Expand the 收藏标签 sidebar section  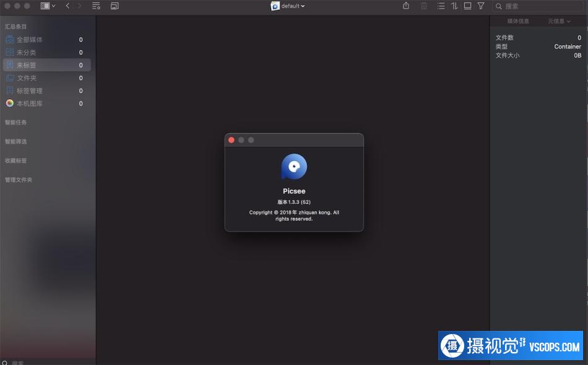[x=15, y=161]
